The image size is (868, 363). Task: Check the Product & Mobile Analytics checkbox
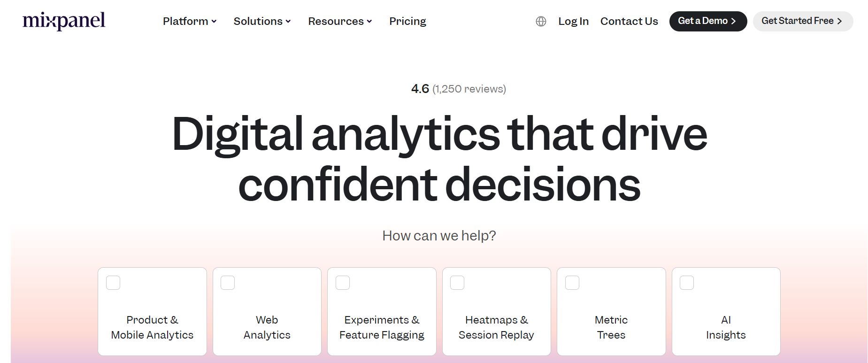[113, 283]
